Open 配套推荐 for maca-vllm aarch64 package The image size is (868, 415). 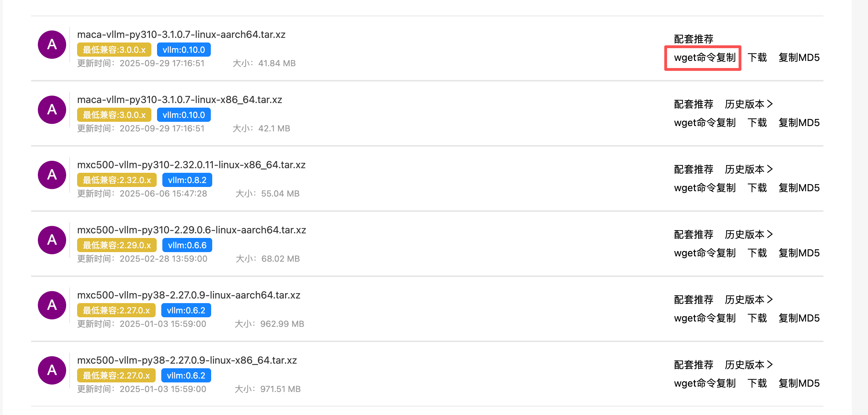pos(693,39)
